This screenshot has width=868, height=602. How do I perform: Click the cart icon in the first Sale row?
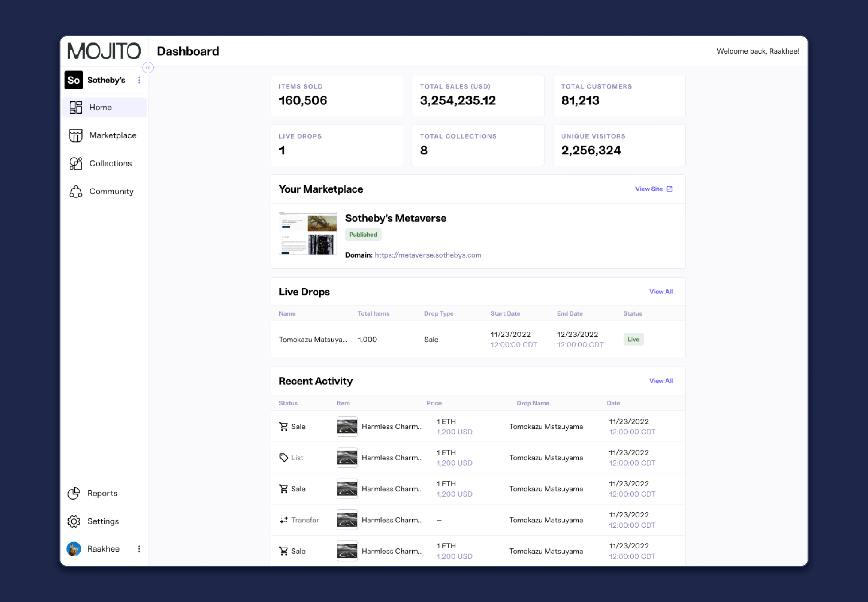click(x=283, y=426)
